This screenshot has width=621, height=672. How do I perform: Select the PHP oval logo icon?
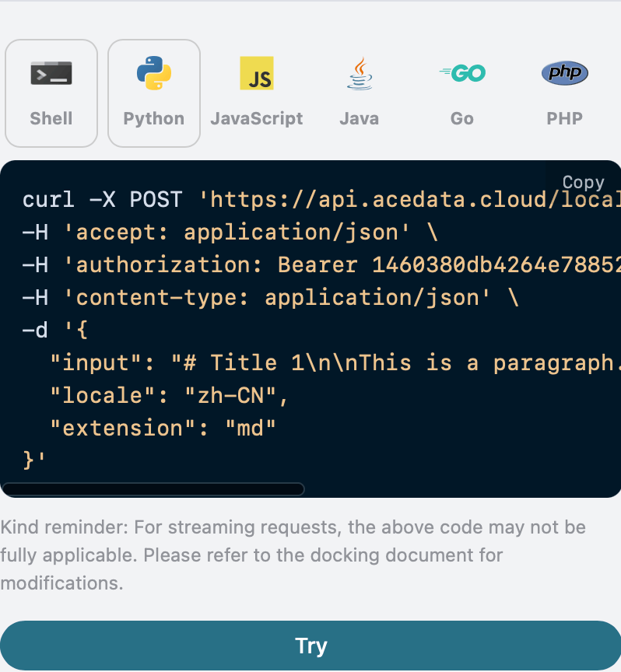tap(564, 73)
